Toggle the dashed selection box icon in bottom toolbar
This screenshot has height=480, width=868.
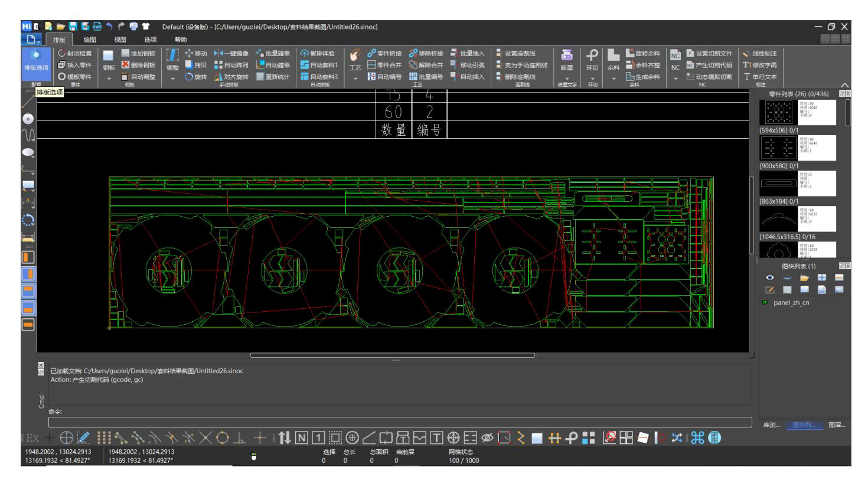point(335,437)
